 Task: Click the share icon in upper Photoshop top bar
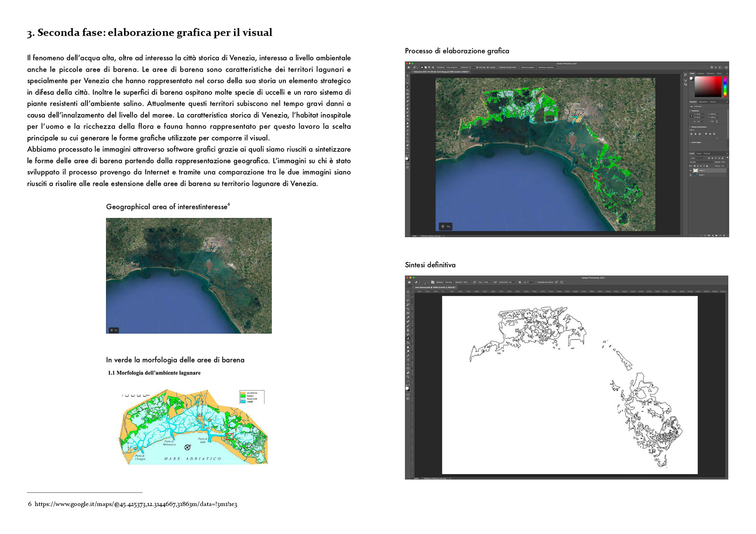click(726, 67)
